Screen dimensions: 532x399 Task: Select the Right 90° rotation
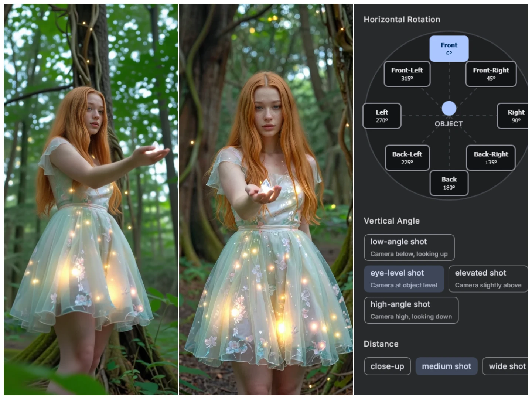coord(515,116)
